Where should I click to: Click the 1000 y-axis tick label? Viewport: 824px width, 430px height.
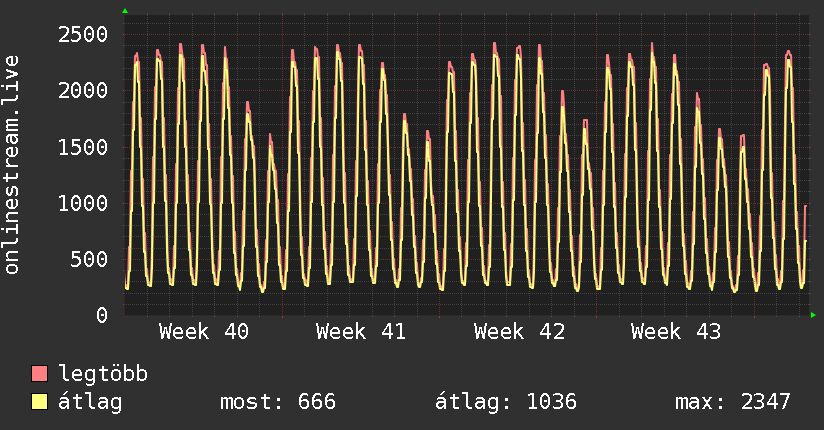coord(83,203)
